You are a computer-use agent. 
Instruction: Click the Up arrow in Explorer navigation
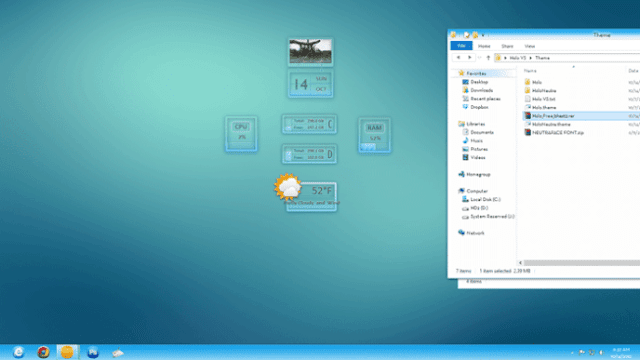click(x=488, y=58)
